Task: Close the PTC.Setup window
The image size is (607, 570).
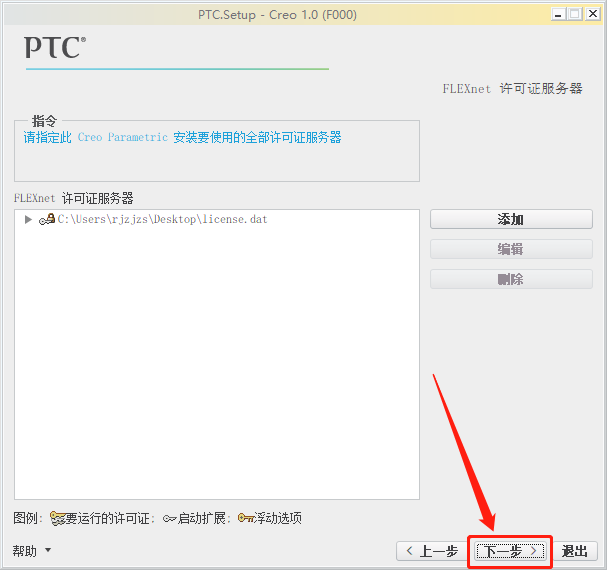Action: point(593,14)
